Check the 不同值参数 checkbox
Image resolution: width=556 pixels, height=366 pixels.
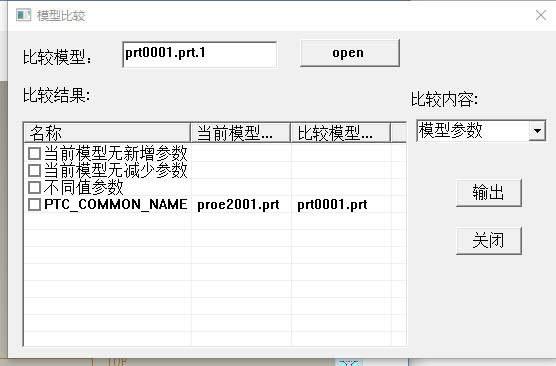pos(34,188)
